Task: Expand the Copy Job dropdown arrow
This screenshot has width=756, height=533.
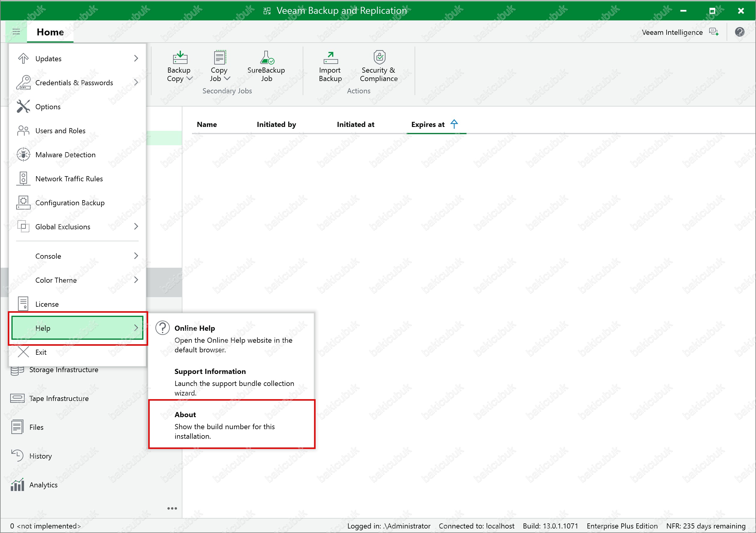Action: click(227, 78)
